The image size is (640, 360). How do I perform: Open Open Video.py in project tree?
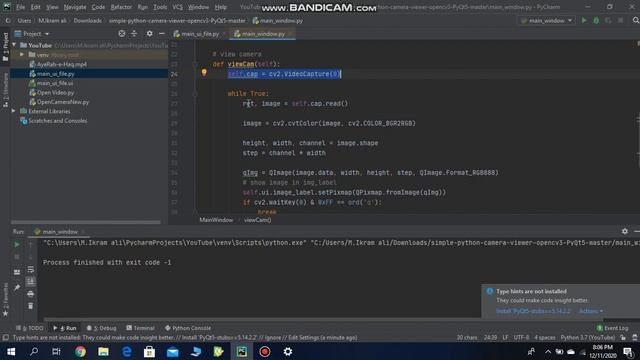coord(55,93)
